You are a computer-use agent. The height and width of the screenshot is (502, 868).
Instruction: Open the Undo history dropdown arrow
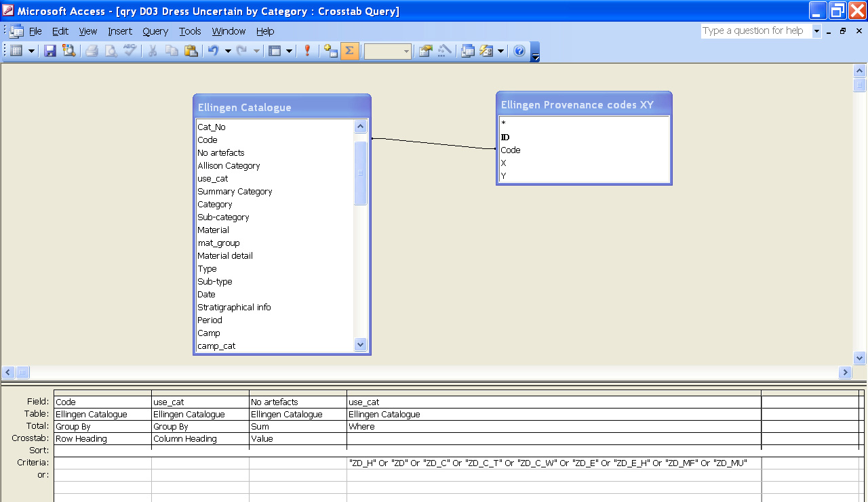(228, 51)
